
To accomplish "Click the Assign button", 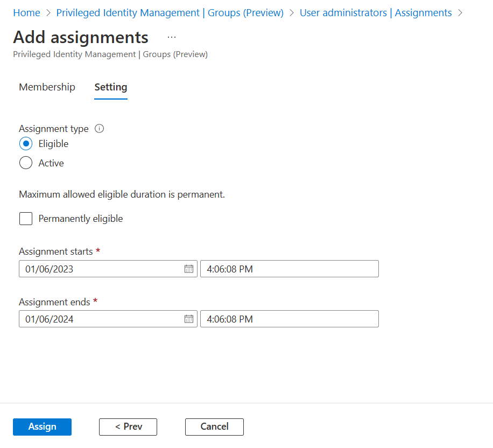I will tap(42, 426).
